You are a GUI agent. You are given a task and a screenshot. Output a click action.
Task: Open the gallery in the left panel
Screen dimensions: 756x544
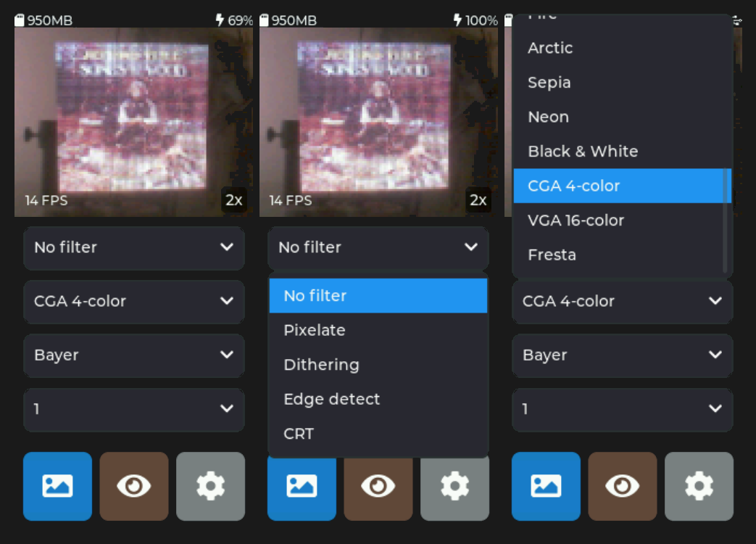coord(57,486)
